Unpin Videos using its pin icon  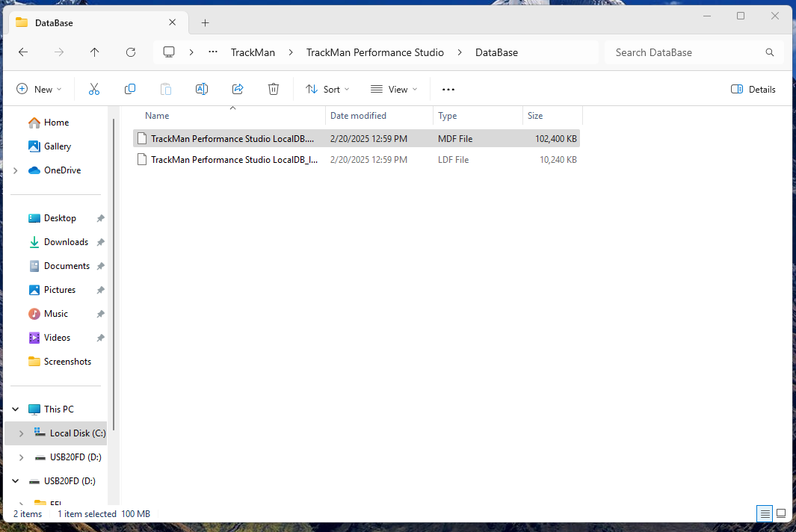(100, 338)
